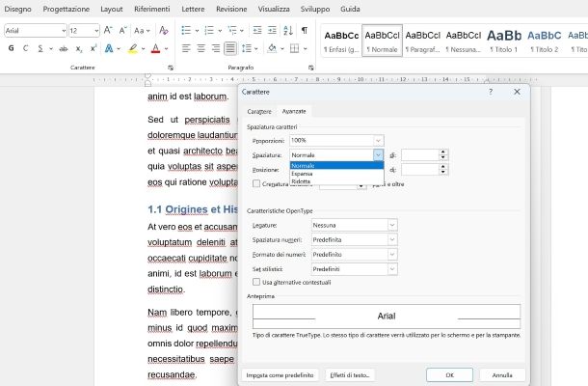
Task: Open Effetti di testo button
Action: [x=350, y=375]
